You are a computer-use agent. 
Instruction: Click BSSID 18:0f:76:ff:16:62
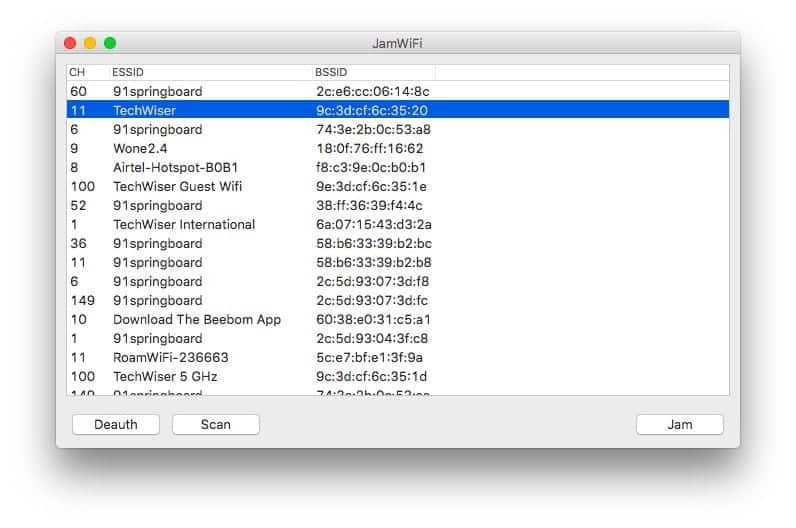(x=370, y=148)
